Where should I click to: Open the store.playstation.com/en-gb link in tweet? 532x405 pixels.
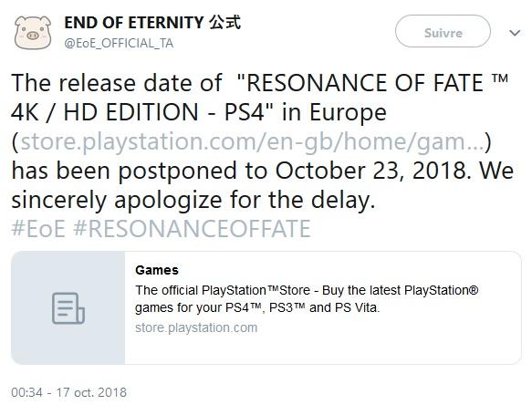[252, 141]
